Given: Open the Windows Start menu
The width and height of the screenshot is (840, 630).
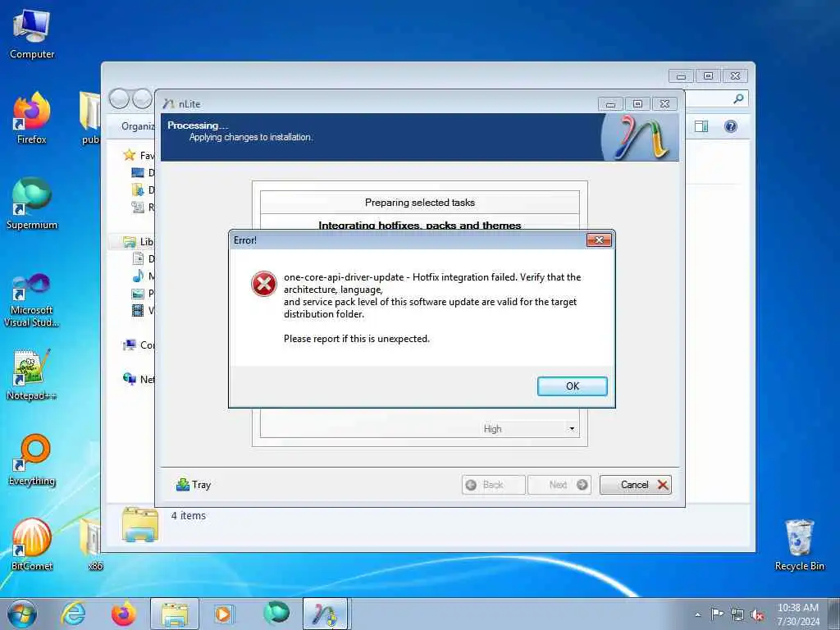Looking at the screenshot, I should coord(22,614).
